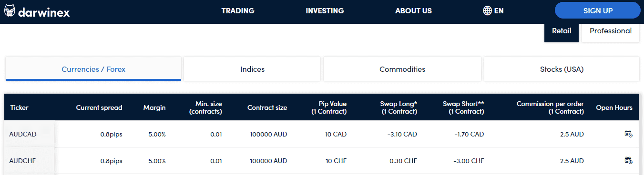644x175 pixels.
Task: Open AUDCAD open hours calendar icon
Action: click(x=628, y=134)
